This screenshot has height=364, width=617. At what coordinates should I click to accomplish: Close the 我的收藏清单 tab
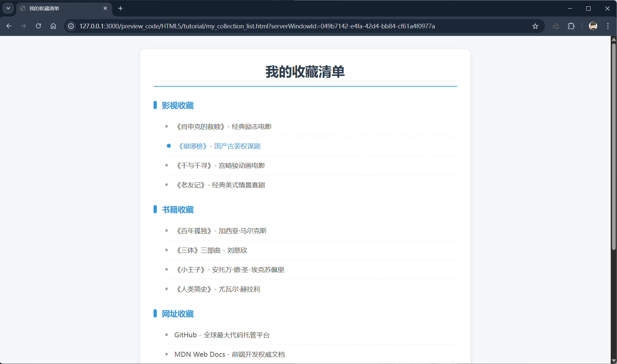point(105,8)
